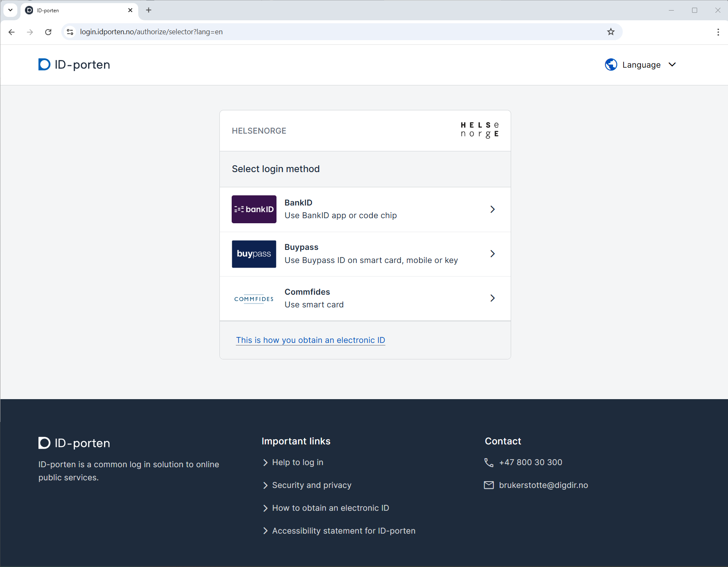Open 'This is how you obtain an electronic ID'

pyautogui.click(x=310, y=340)
